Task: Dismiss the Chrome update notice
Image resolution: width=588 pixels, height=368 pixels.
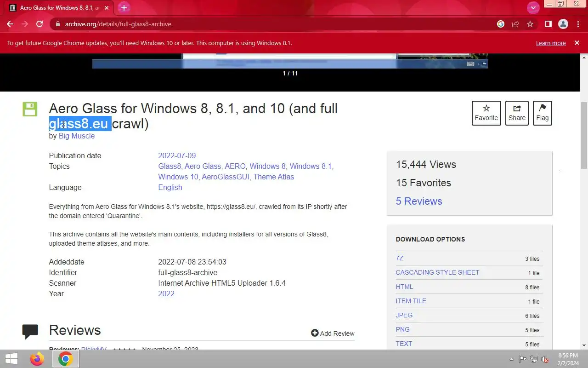Action: (x=577, y=43)
